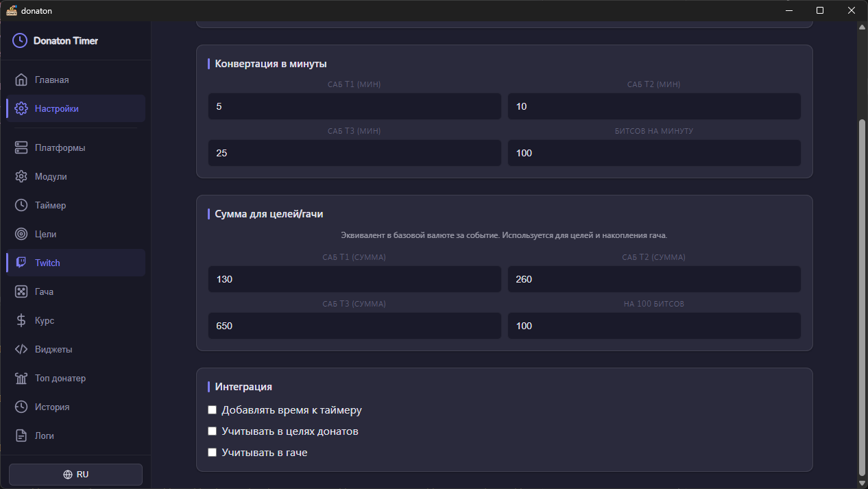Click the scrollbar up arrow
The height and width of the screenshot is (489, 868).
(x=863, y=26)
